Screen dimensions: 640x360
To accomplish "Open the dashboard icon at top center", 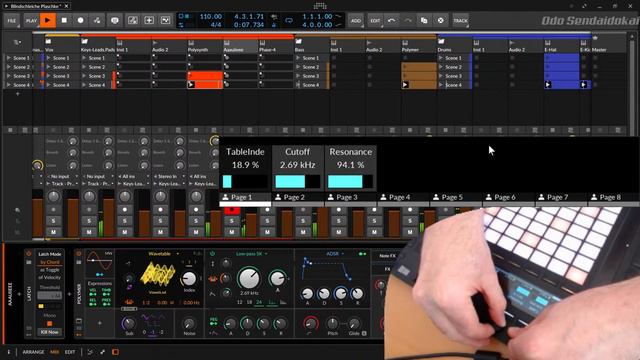I will [x=320, y=5].
